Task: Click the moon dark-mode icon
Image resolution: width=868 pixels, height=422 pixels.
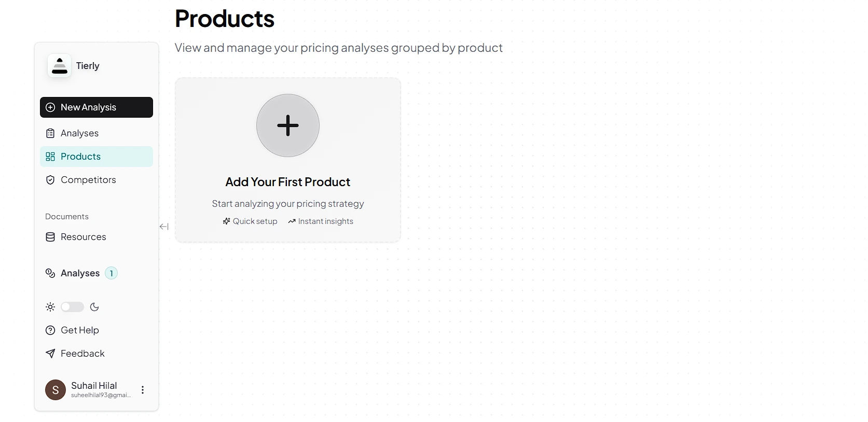Action: [94, 307]
